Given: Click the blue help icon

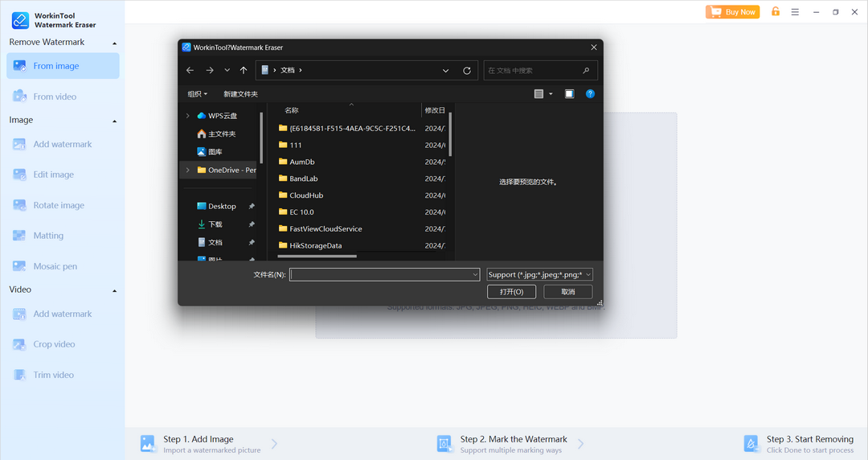Looking at the screenshot, I should pyautogui.click(x=590, y=94).
